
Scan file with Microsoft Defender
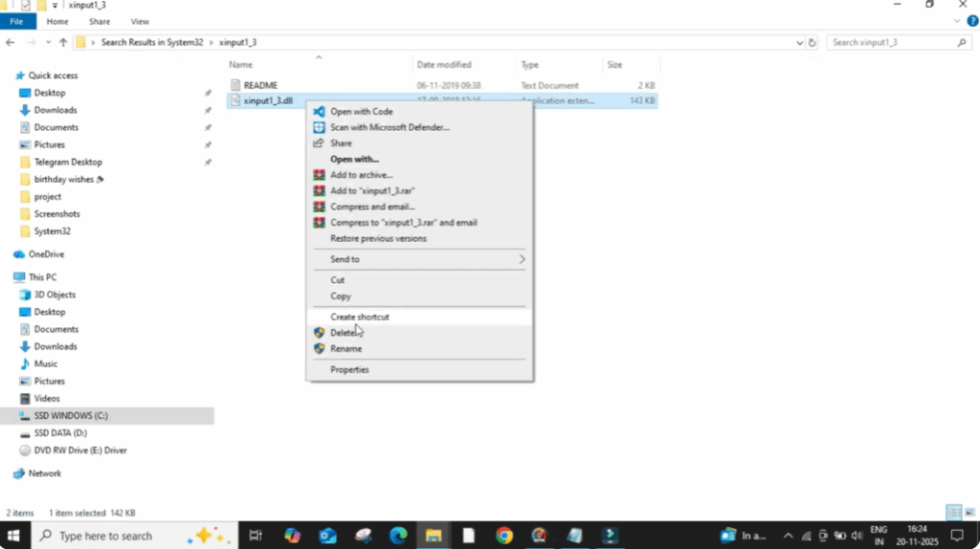(x=389, y=127)
